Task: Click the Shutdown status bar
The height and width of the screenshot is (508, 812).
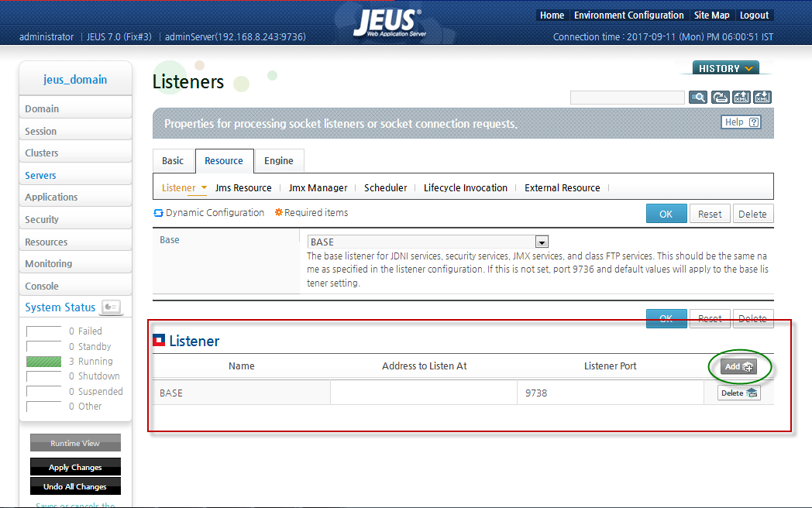Action: coord(43,376)
